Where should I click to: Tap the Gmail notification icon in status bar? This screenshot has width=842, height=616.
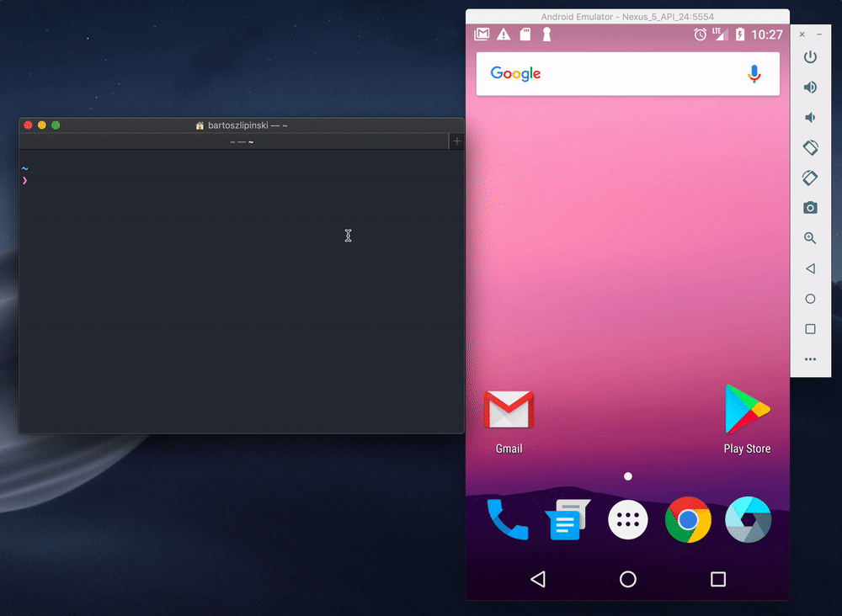482,35
